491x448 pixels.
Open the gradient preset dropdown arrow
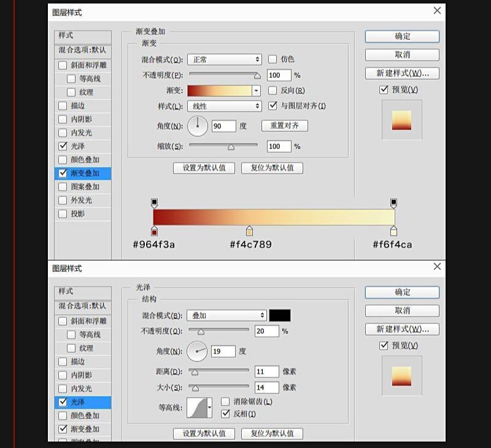click(x=256, y=91)
